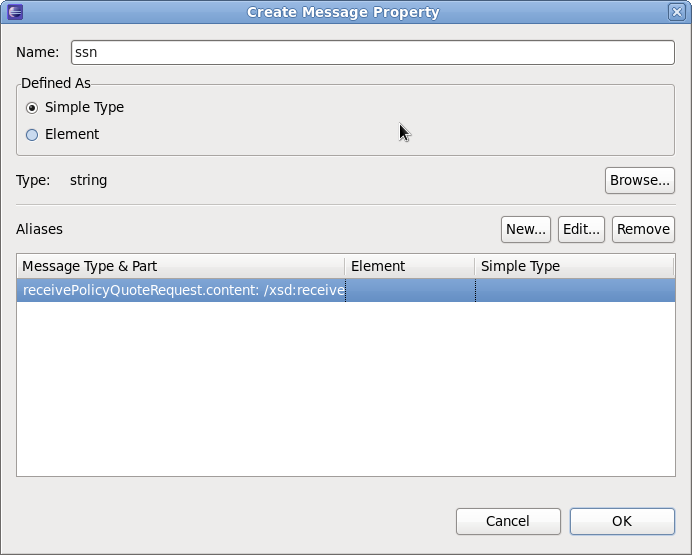Click the empty area of aliases table
This screenshot has height=555, width=692.
[346, 388]
